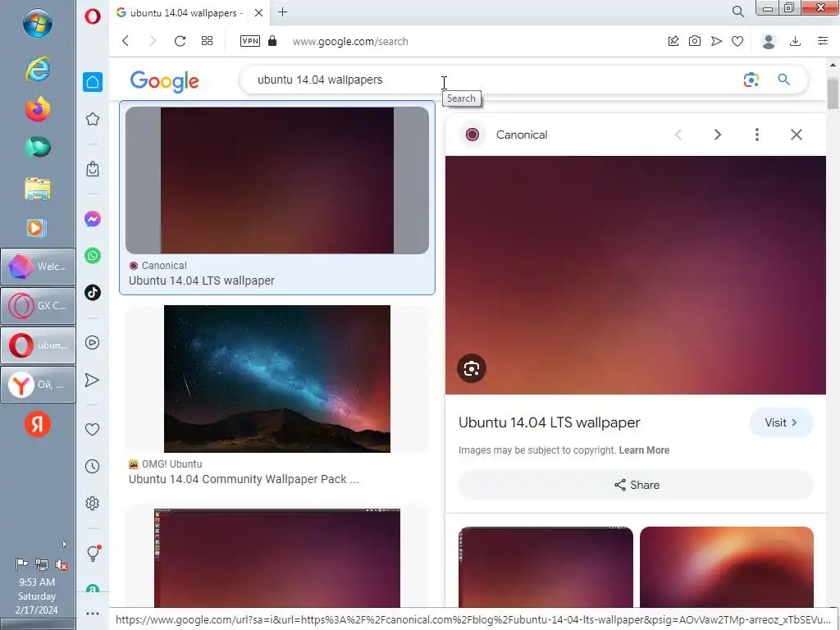Open the Opera snapshot camera tool
Viewport: 840px width, 630px height.
(x=695, y=41)
